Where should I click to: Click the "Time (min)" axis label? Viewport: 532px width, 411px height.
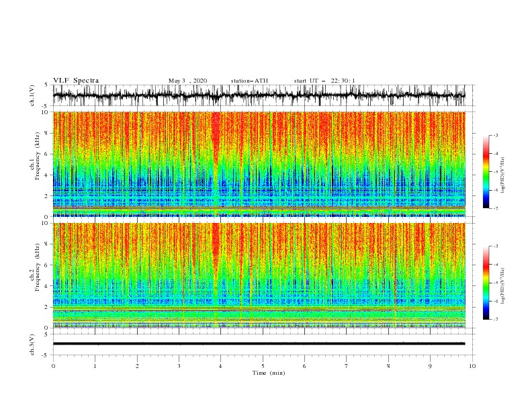269,373
